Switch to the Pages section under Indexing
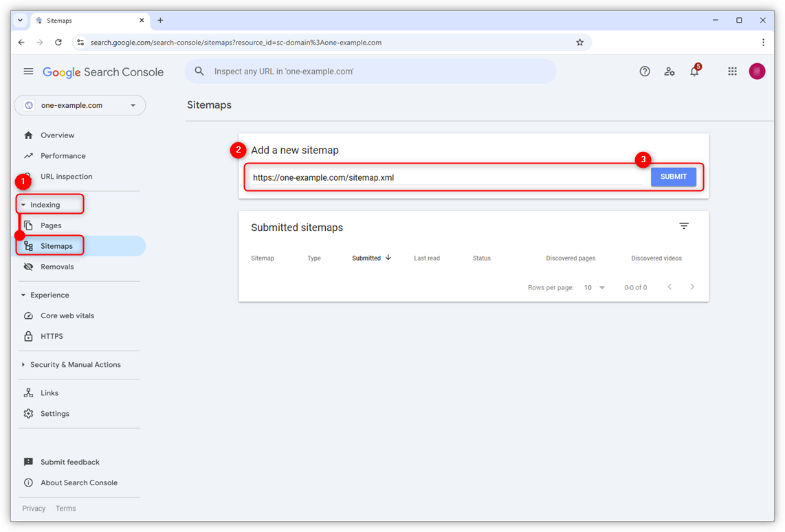785x532 pixels. coord(51,225)
